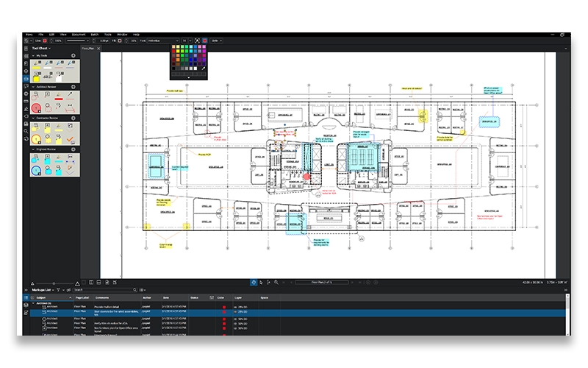The width and height of the screenshot is (588, 368).
Task: Open the File menu
Action: [x=41, y=35]
